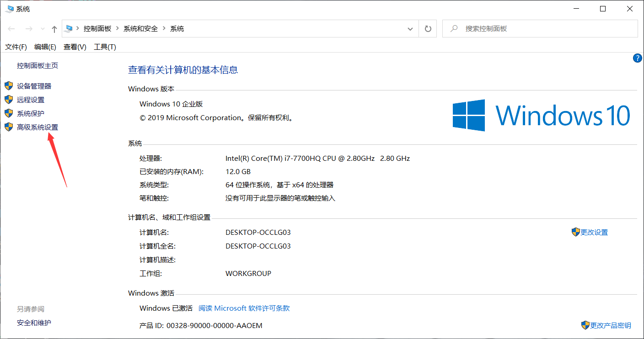Click the pen and touch value text
This screenshot has height=339, width=644.
[x=280, y=198]
